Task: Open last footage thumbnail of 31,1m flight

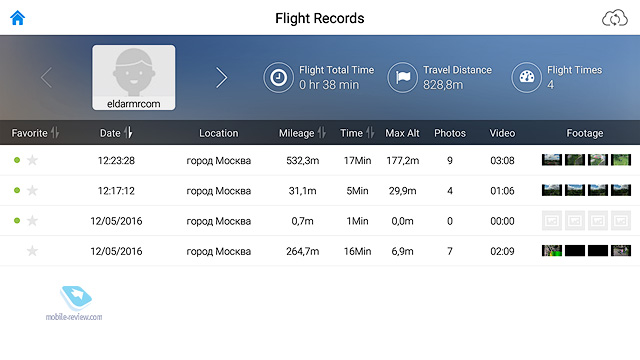Action: pos(621,190)
